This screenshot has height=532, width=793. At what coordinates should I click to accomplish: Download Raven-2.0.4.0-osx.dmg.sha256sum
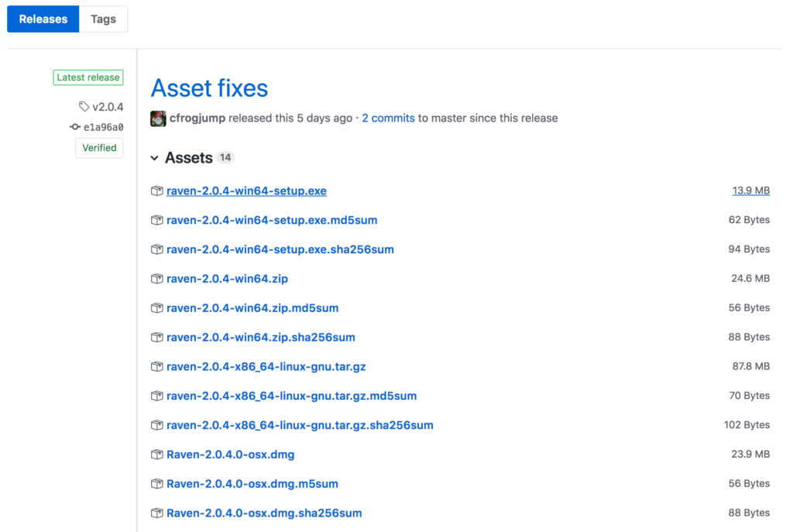pos(264,513)
